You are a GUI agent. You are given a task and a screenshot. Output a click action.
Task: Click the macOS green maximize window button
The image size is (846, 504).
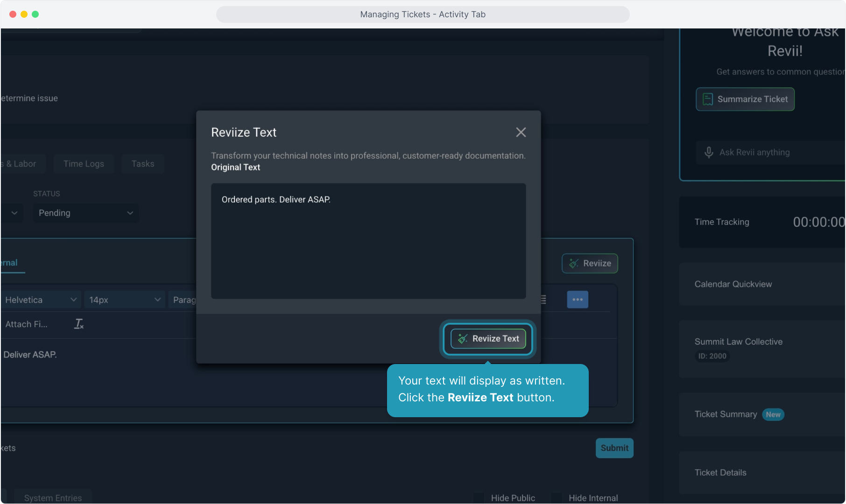pos(35,14)
